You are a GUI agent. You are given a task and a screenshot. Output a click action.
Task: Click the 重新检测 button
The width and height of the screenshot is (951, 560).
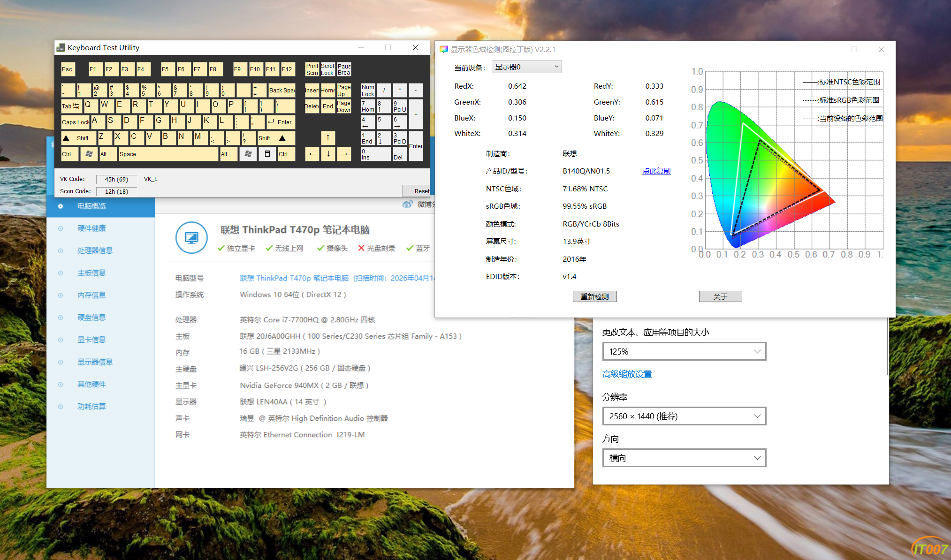click(594, 296)
